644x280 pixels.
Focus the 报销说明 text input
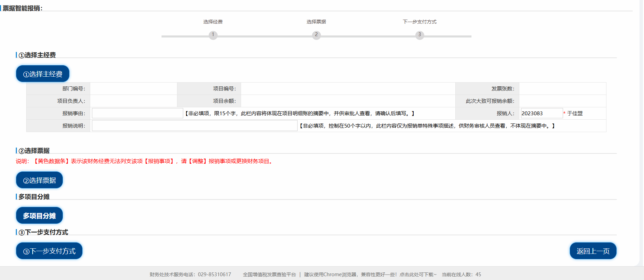(x=195, y=126)
